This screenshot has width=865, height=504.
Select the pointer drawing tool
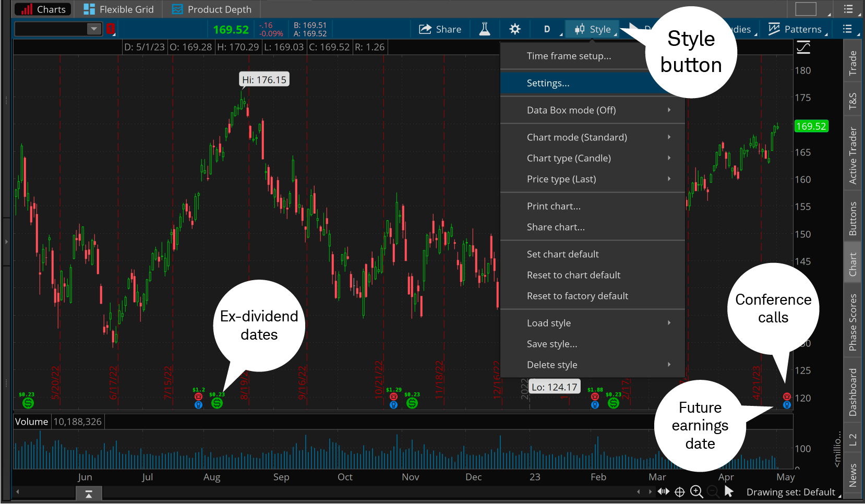tap(729, 491)
